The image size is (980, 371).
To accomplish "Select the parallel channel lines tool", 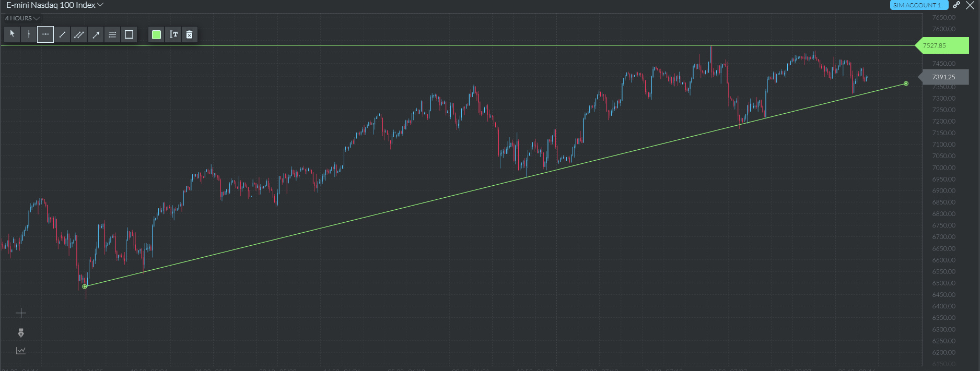I will click(79, 34).
